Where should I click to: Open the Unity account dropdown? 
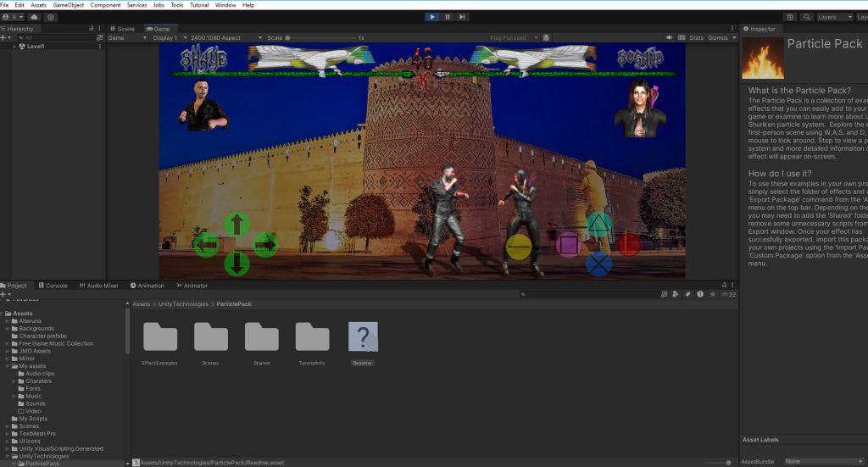click(x=13, y=17)
